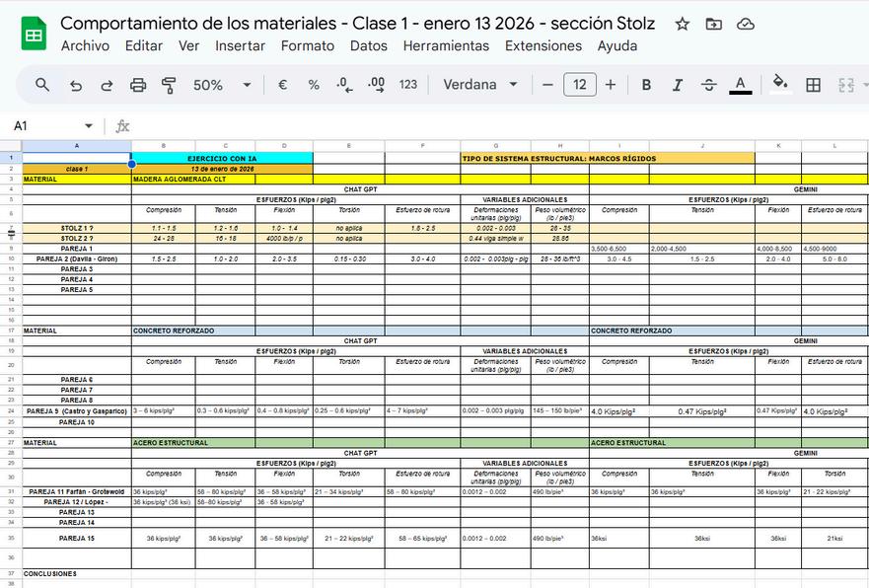Click the move to folder icon

714,24
